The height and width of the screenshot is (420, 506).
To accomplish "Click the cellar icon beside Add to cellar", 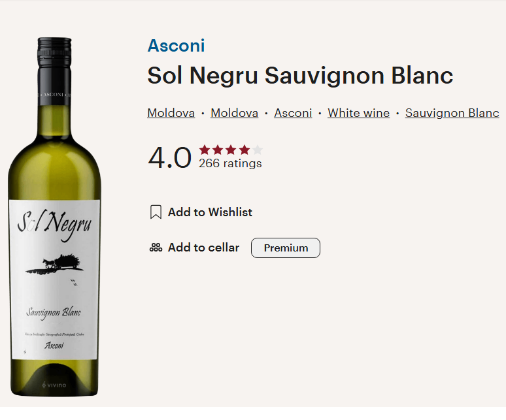I will click(x=156, y=248).
